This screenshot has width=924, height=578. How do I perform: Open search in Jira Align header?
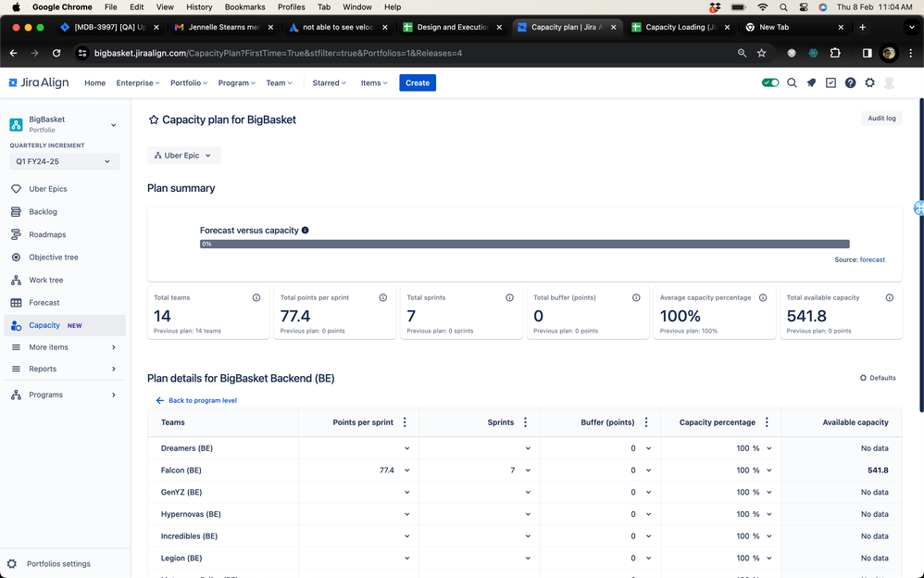pyautogui.click(x=792, y=82)
